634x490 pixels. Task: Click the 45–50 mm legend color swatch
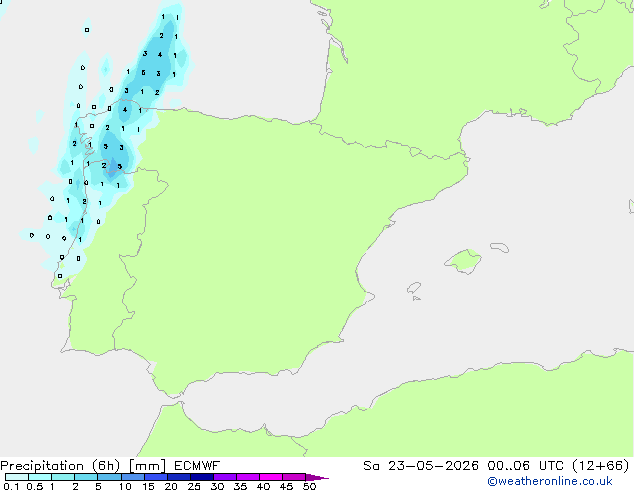pyautogui.click(x=294, y=477)
